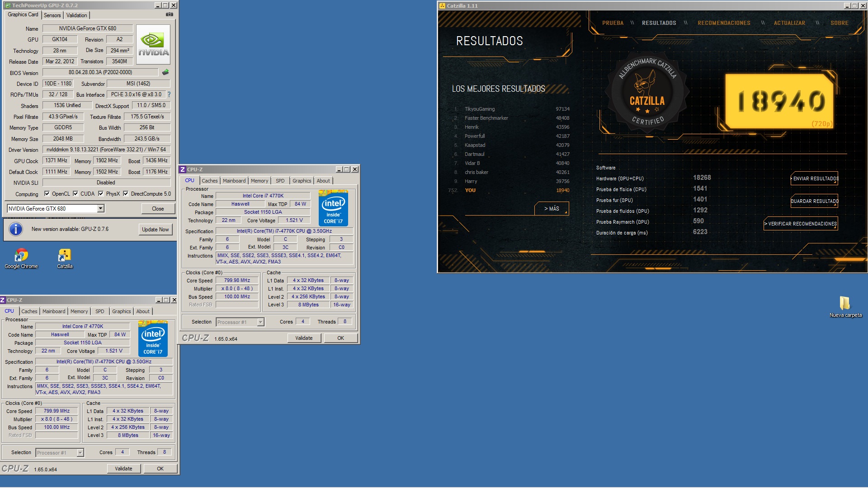Toggle the PhysX checkbox
Screen dimensions: 868x488
coord(101,194)
